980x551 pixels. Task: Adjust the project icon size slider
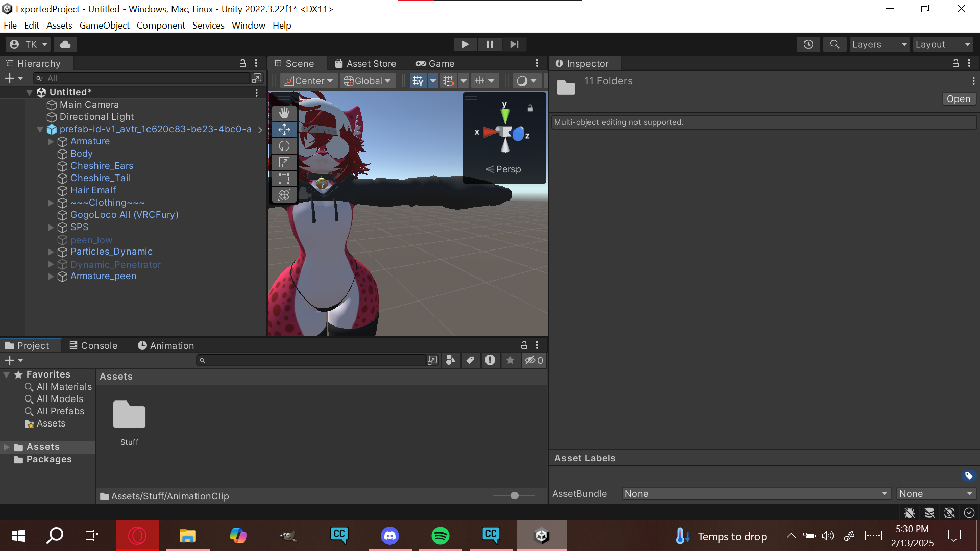(514, 496)
